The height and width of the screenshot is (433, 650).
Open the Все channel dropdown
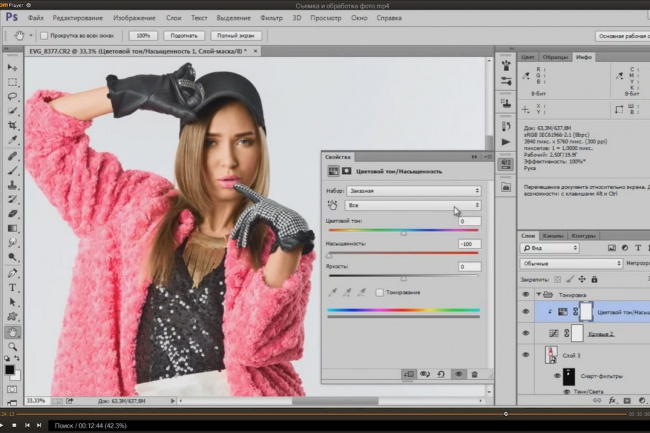click(413, 205)
